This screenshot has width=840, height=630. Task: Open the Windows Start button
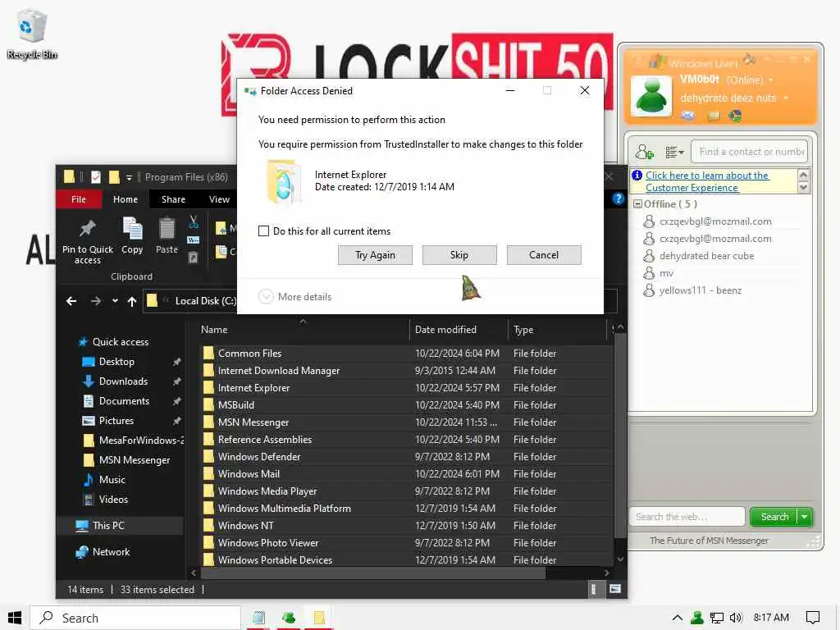click(x=15, y=618)
